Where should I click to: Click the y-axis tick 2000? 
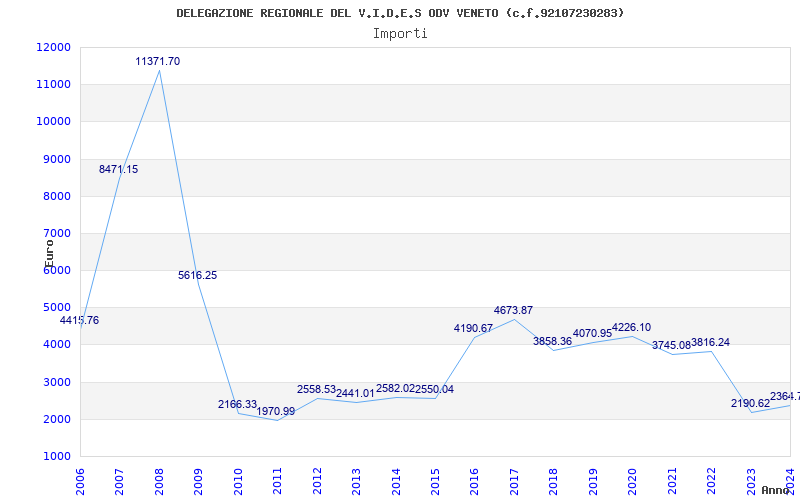click(x=56, y=419)
